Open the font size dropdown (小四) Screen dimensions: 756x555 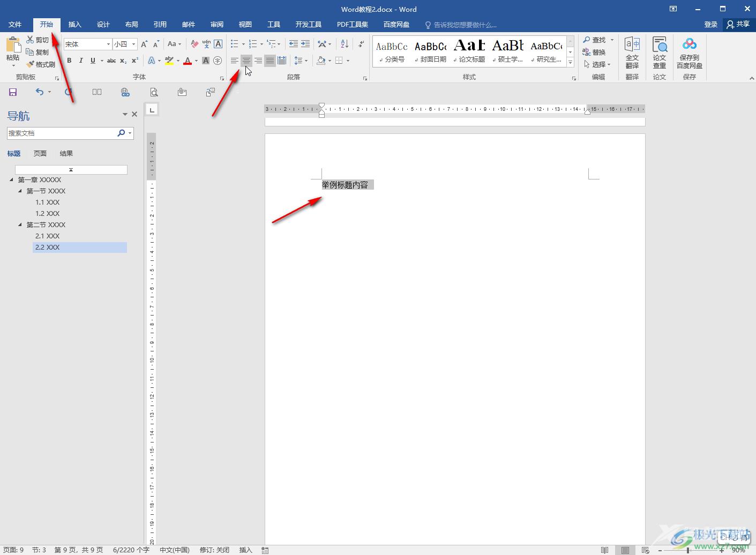[134, 44]
